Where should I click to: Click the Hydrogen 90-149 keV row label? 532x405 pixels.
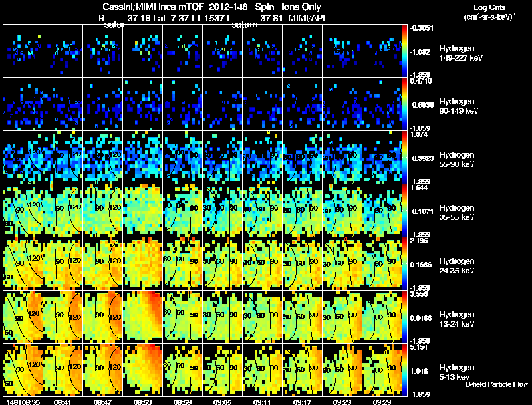pyautogui.click(x=458, y=106)
